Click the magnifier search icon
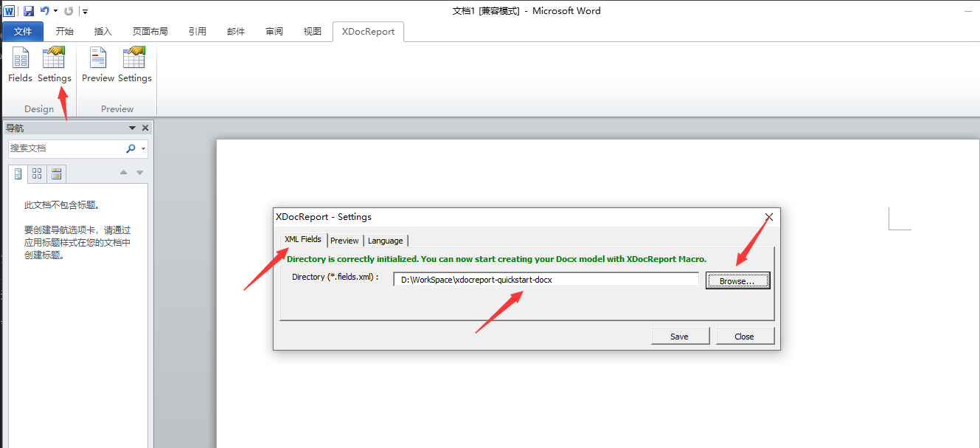Screen dimensions: 980x448 pos(131,148)
